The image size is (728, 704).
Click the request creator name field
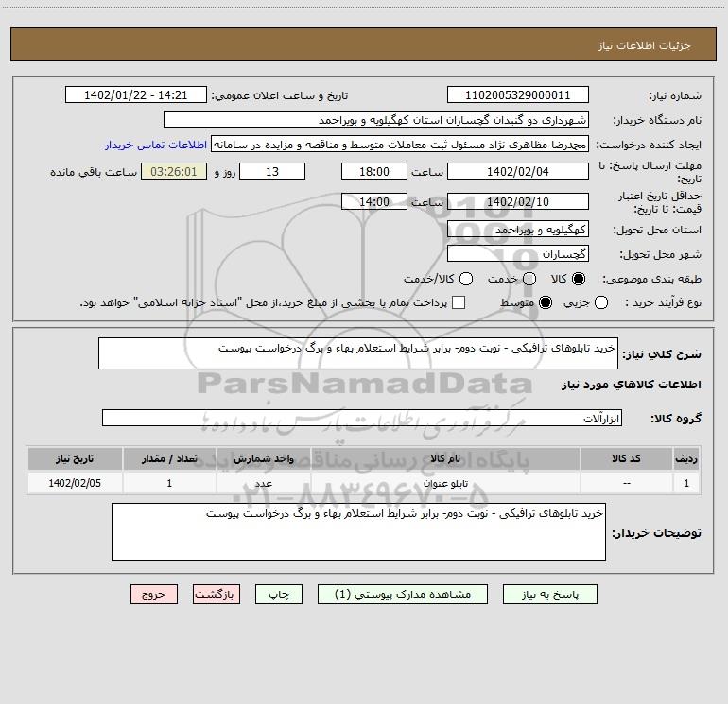coord(400,145)
